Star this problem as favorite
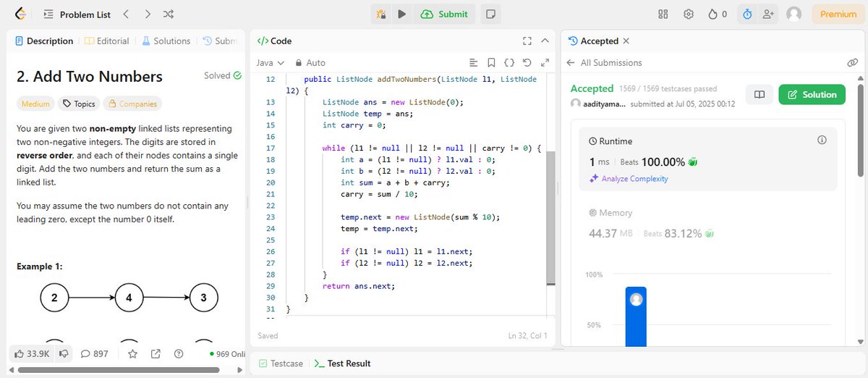The image size is (868, 378). [133, 354]
